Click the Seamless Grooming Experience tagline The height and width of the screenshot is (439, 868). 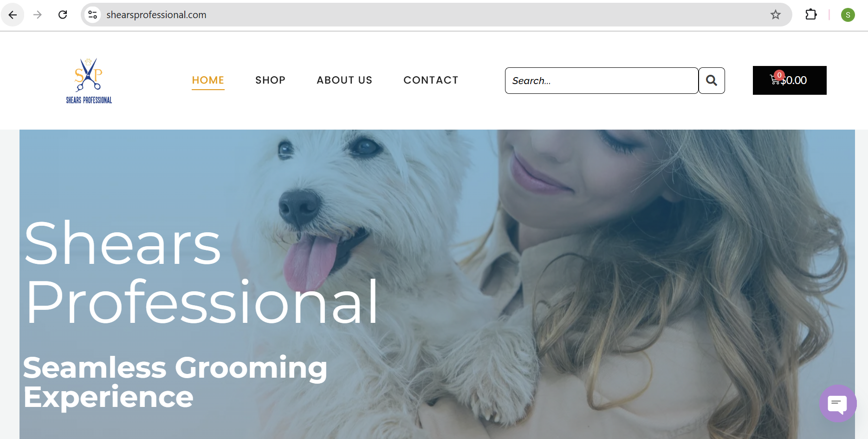click(x=175, y=382)
